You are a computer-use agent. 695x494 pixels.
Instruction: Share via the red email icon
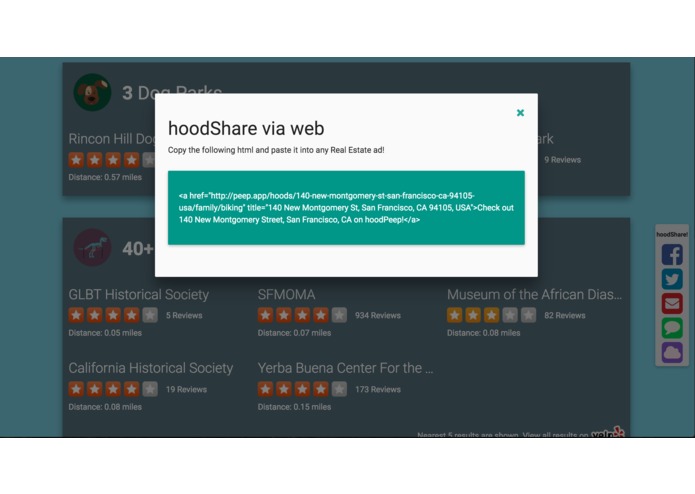[x=672, y=303]
